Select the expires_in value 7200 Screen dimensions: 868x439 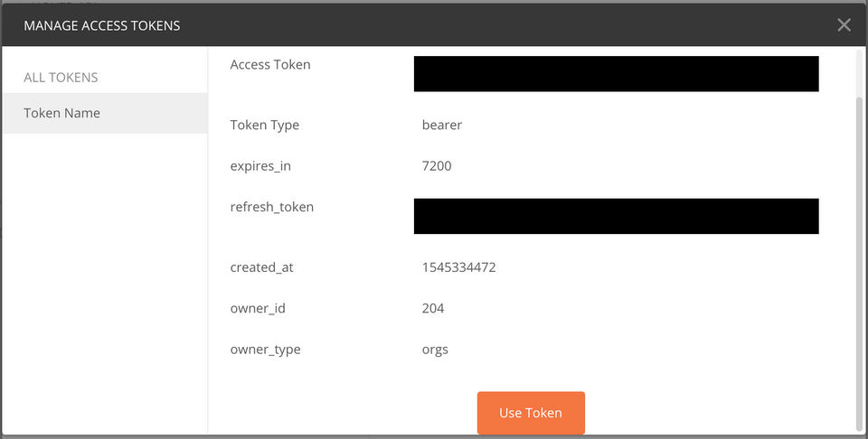(x=437, y=166)
